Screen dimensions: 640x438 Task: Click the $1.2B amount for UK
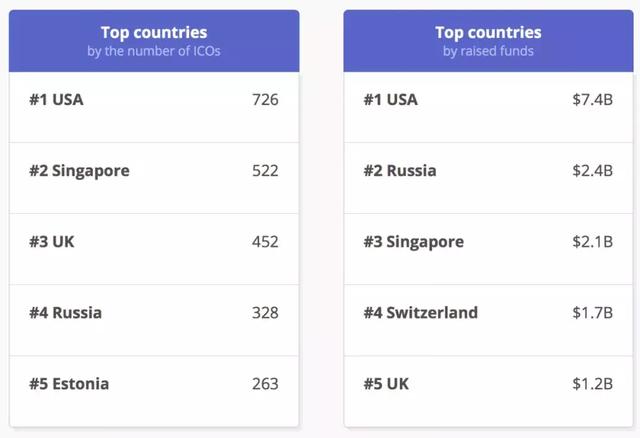[592, 384]
